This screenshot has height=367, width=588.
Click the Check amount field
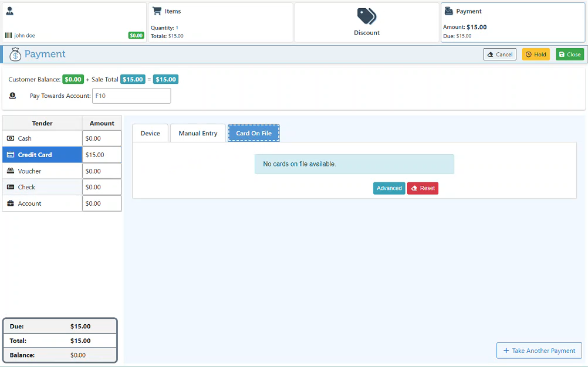coord(102,187)
